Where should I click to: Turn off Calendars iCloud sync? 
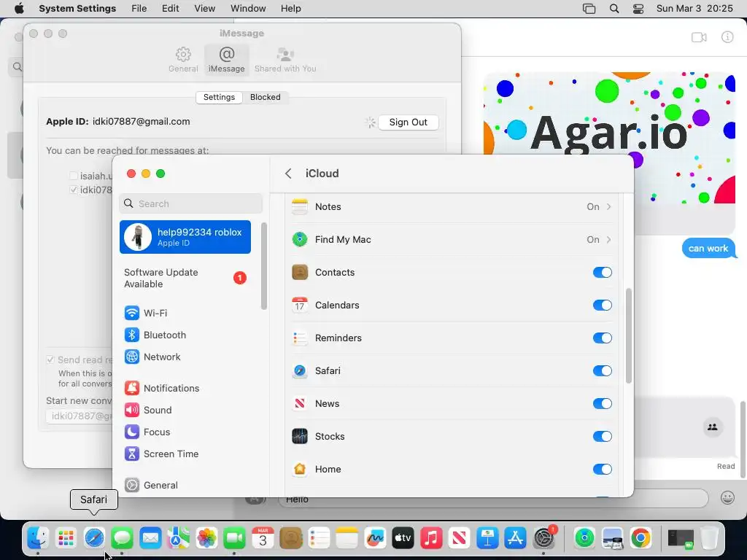pos(602,306)
